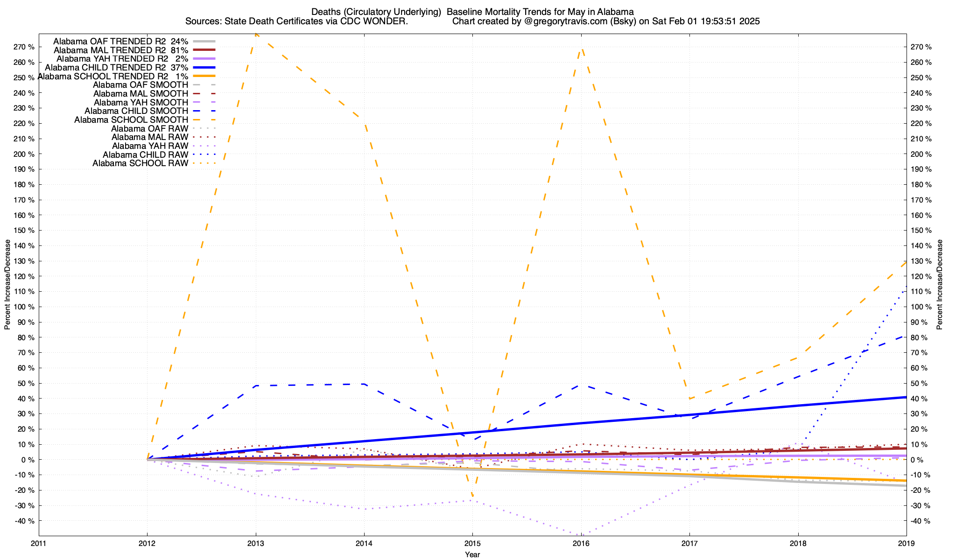Click the chart title mentioning Alabama
The image size is (956, 560).
[x=472, y=12]
